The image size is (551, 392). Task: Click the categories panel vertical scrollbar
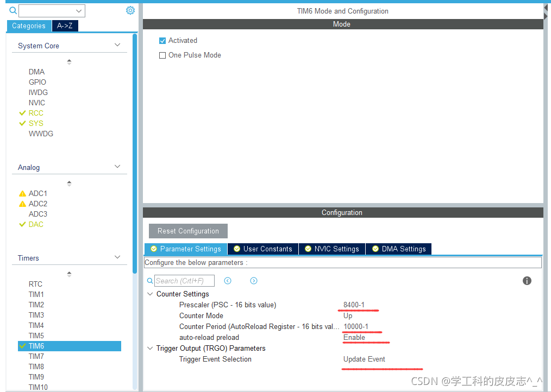coord(135,154)
